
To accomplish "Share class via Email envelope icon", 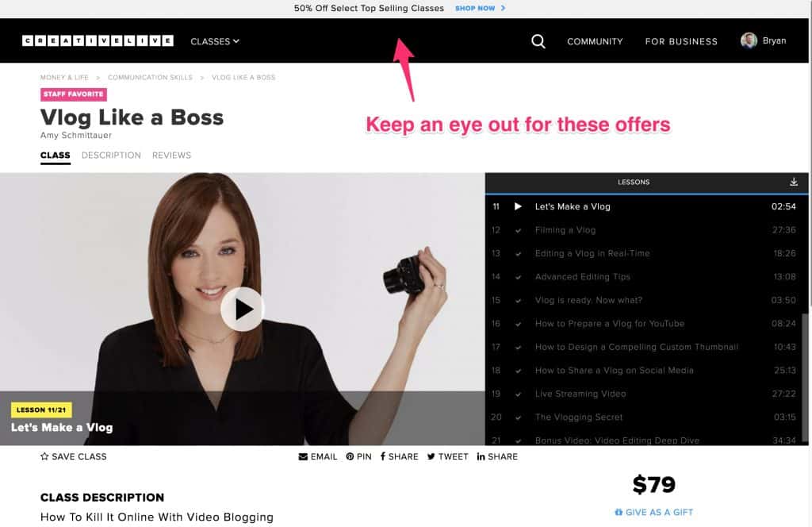I will pos(303,456).
